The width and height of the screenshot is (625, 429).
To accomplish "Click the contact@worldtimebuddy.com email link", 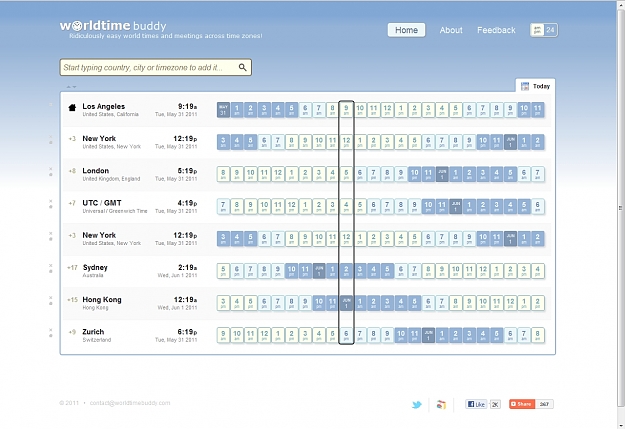I will [130, 403].
